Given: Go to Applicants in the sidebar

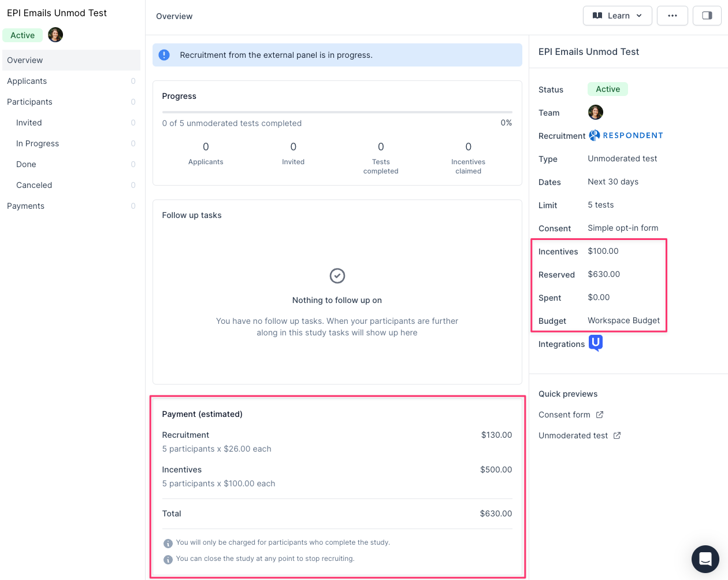Looking at the screenshot, I should coord(27,81).
